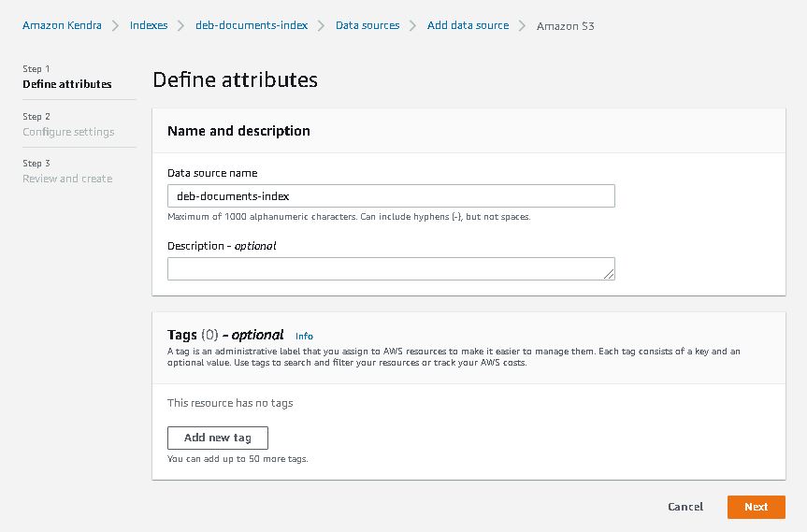807x532 pixels.
Task: Open the Tags Info link
Action: click(304, 336)
